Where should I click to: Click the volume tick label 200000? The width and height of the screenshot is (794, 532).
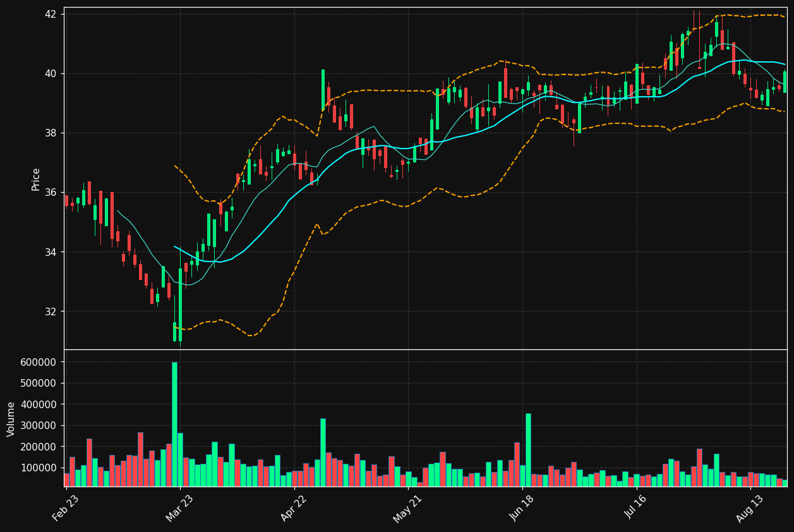tap(39, 447)
